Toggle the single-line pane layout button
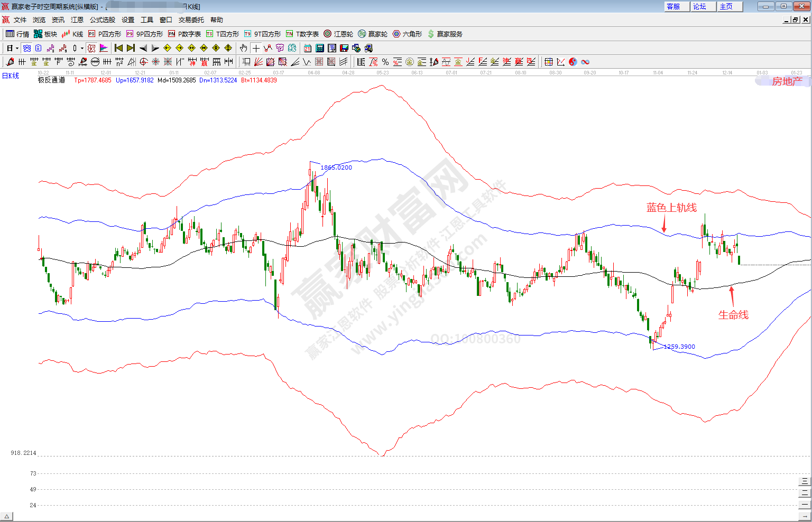The width and height of the screenshot is (812, 522). pyautogui.click(x=805, y=505)
